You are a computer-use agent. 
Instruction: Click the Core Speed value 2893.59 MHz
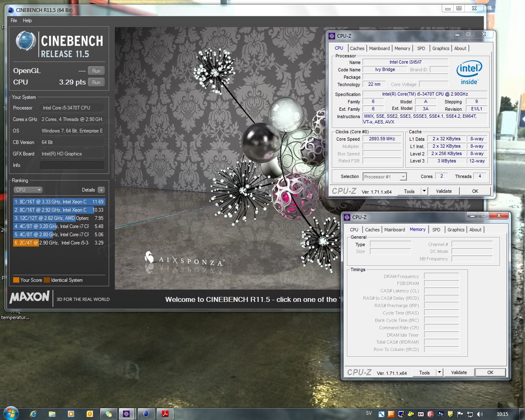pyautogui.click(x=382, y=139)
